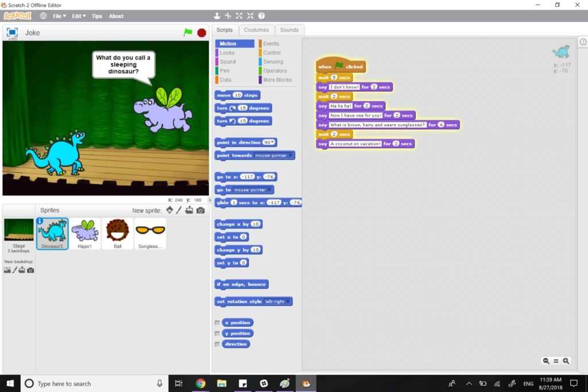
Task: Toggle full screen presentation mode icon
Action: click(13, 32)
